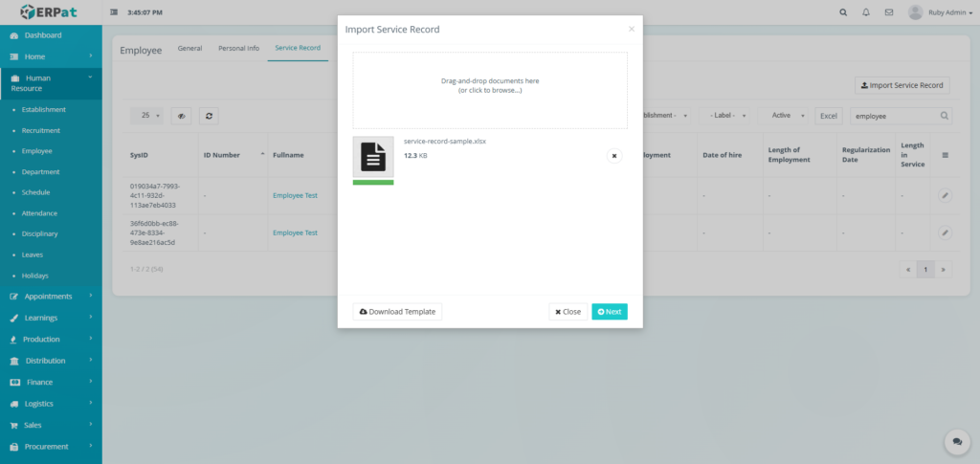Open Schedule under Human Resource
Image resolution: width=980 pixels, height=464 pixels.
click(35, 192)
